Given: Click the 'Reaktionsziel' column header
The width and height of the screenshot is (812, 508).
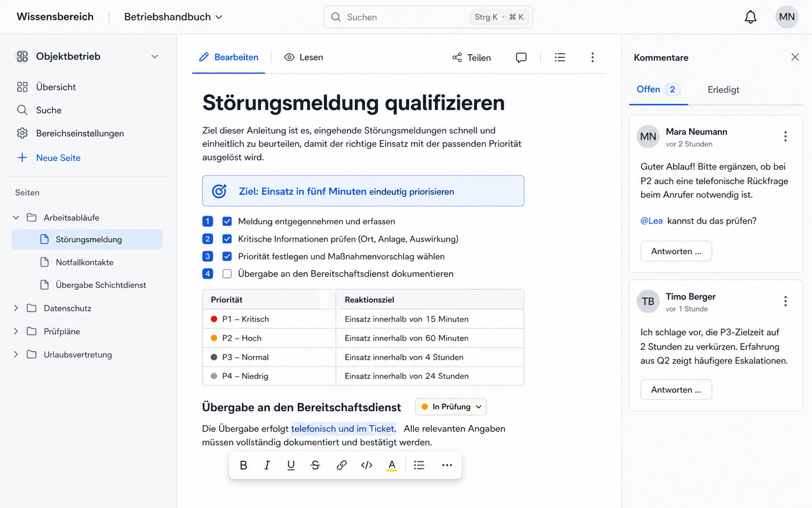Looking at the screenshot, I should (430, 300).
